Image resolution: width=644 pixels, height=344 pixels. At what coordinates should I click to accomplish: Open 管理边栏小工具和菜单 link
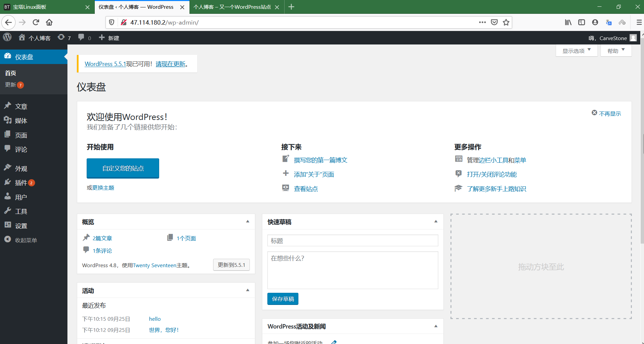(x=496, y=160)
